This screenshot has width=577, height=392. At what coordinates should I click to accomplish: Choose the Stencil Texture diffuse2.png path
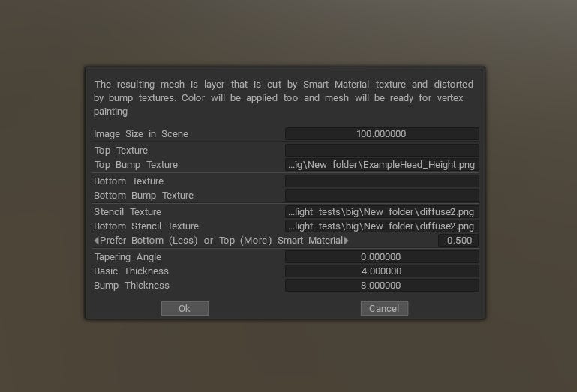pos(382,212)
